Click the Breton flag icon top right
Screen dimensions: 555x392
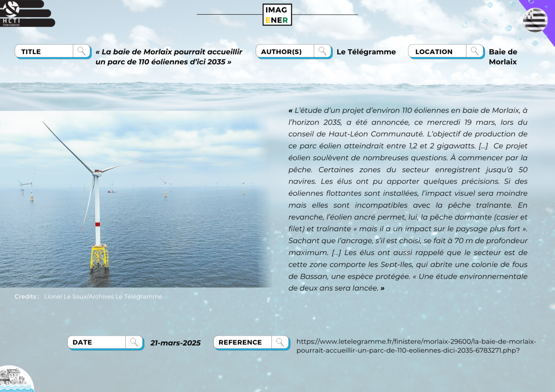point(535,20)
